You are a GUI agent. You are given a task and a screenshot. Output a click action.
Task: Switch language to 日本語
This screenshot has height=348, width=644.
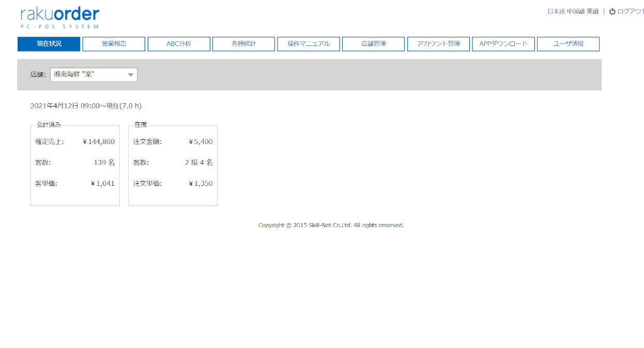pyautogui.click(x=556, y=11)
